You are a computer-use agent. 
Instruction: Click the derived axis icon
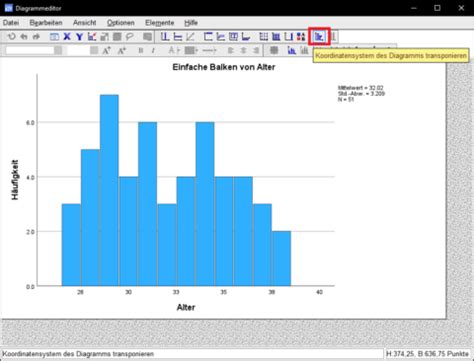tap(289, 37)
